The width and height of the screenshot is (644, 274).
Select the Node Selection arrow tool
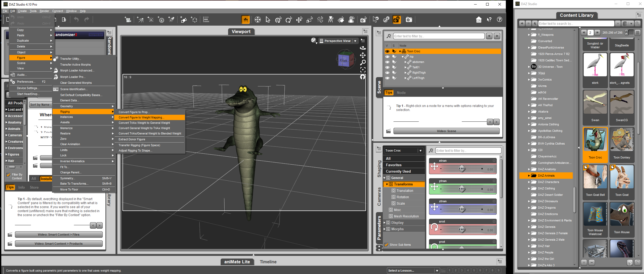(x=268, y=19)
